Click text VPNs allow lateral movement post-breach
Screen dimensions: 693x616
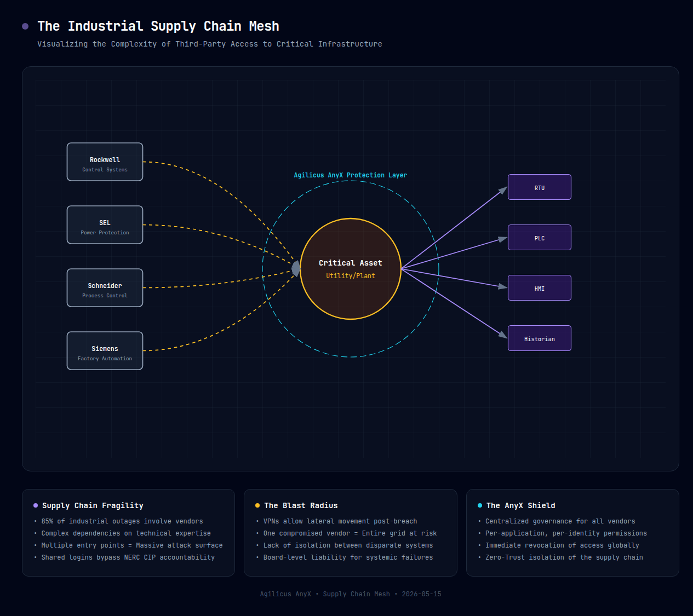(x=340, y=521)
